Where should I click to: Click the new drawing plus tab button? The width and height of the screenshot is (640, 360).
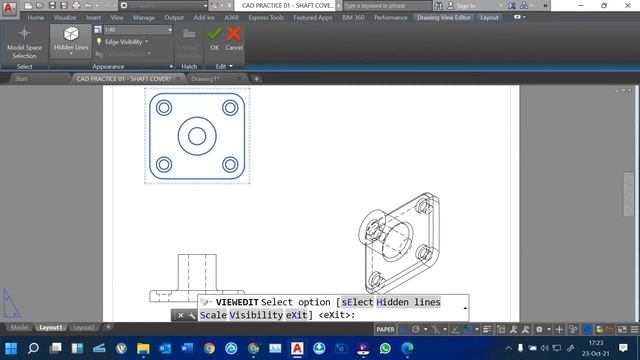pos(256,79)
